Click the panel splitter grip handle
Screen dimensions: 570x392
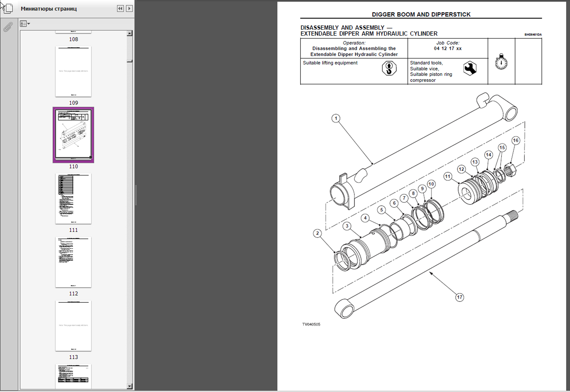(136, 196)
